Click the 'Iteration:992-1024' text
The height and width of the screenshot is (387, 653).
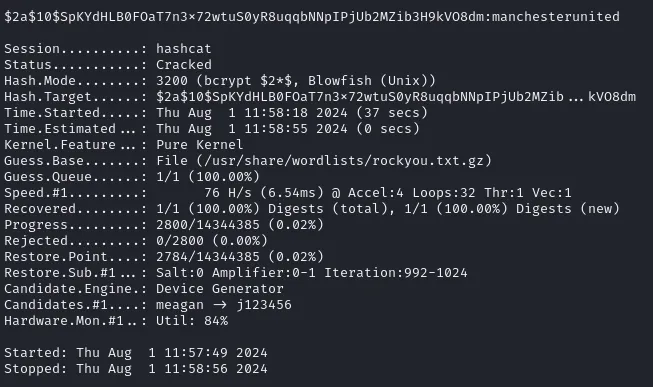[x=396, y=272]
